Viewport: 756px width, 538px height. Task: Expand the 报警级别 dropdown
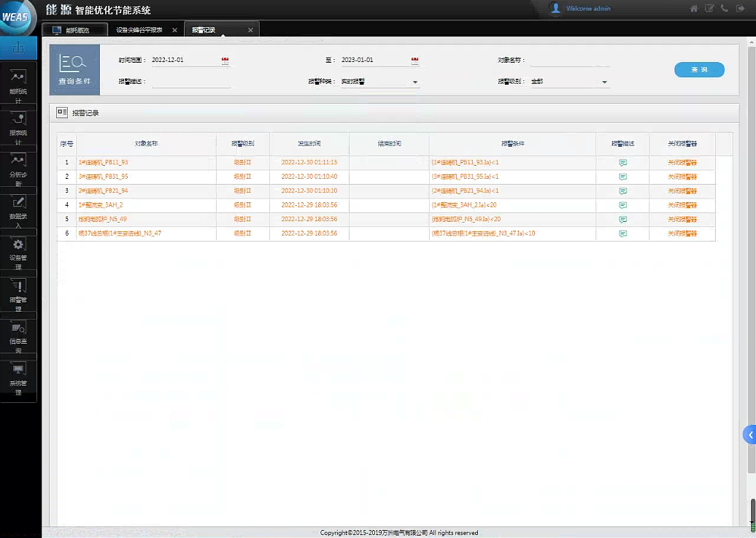tap(604, 82)
